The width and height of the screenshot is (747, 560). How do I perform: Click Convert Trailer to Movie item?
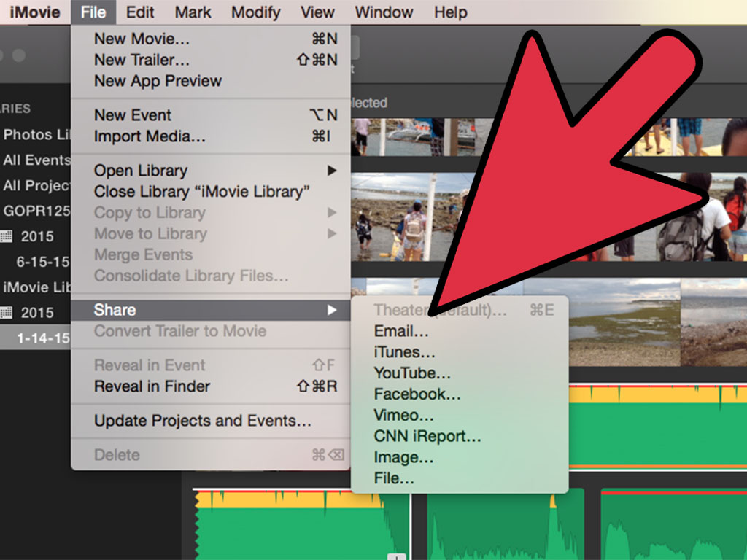(x=211, y=331)
